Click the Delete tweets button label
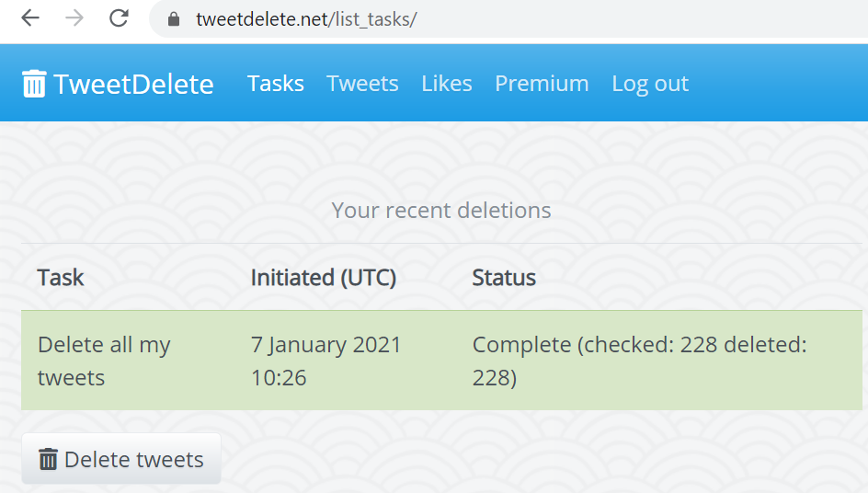868x493 pixels. pos(134,460)
